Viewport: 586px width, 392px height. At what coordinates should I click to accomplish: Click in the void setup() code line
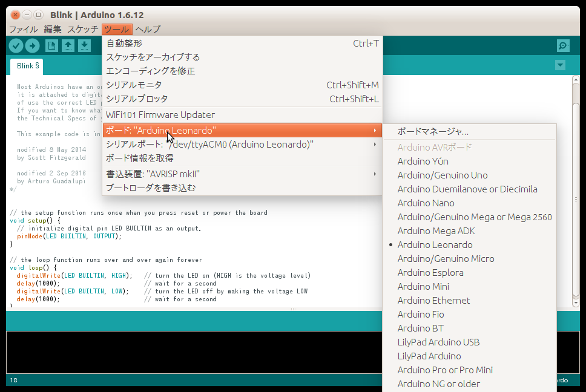35,220
